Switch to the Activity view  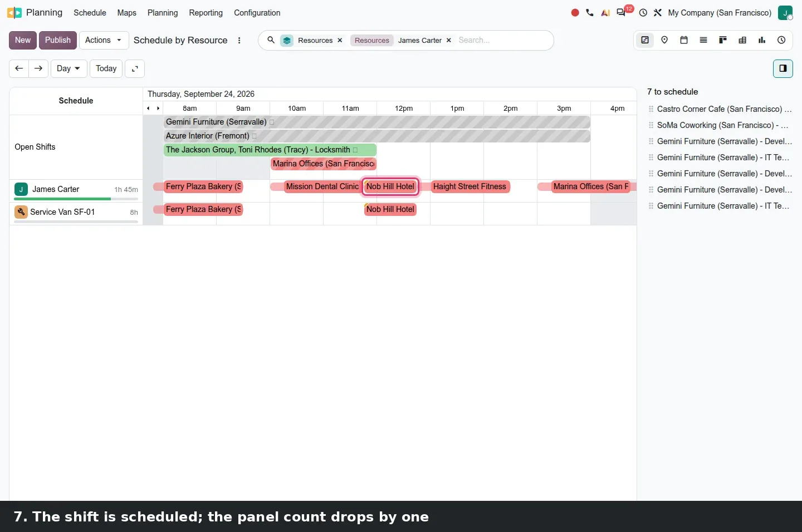(781, 40)
